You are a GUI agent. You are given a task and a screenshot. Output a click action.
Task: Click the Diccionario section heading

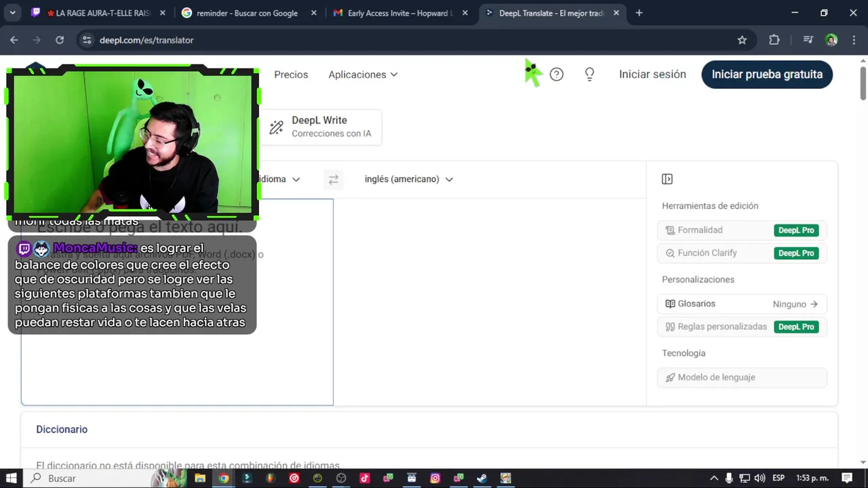tap(62, 430)
